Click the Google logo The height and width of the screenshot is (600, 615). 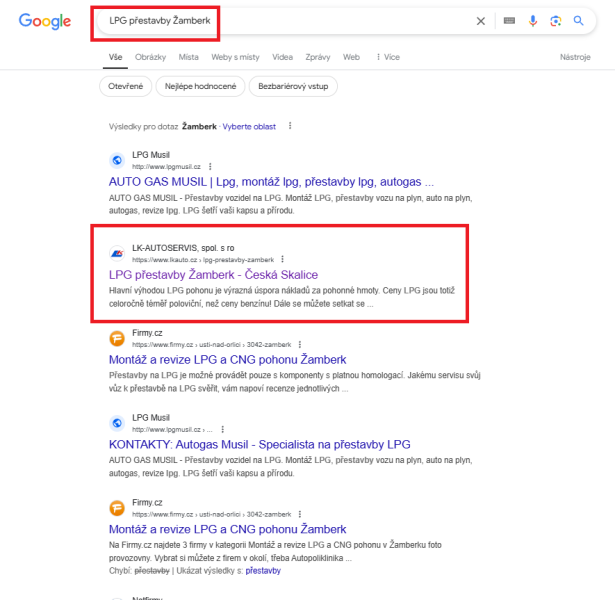(x=45, y=21)
